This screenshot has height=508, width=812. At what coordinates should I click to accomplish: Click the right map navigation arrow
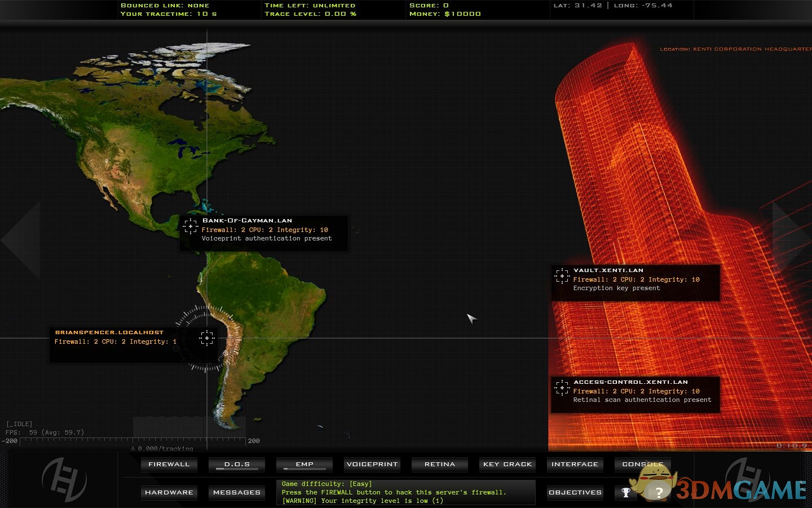(791, 240)
